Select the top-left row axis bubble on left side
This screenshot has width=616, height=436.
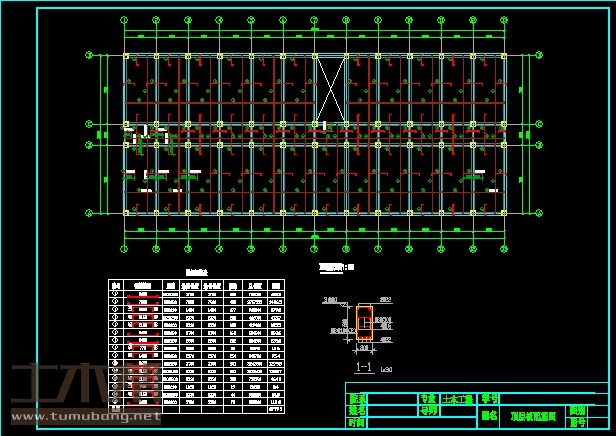89,55
